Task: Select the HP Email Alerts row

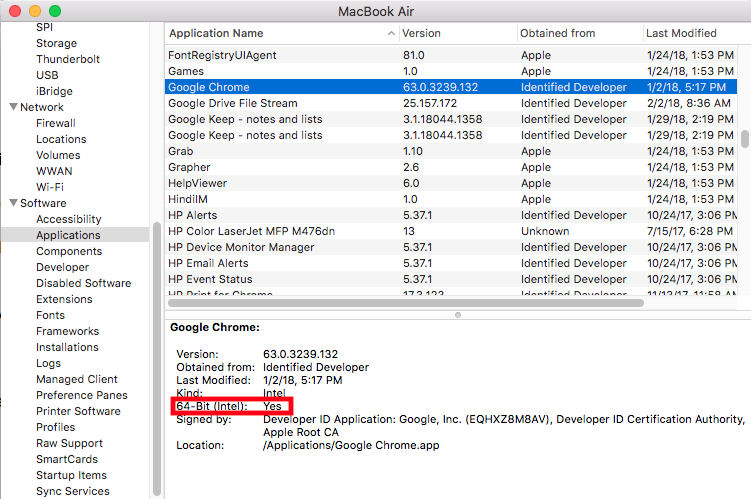Action: click(451, 263)
